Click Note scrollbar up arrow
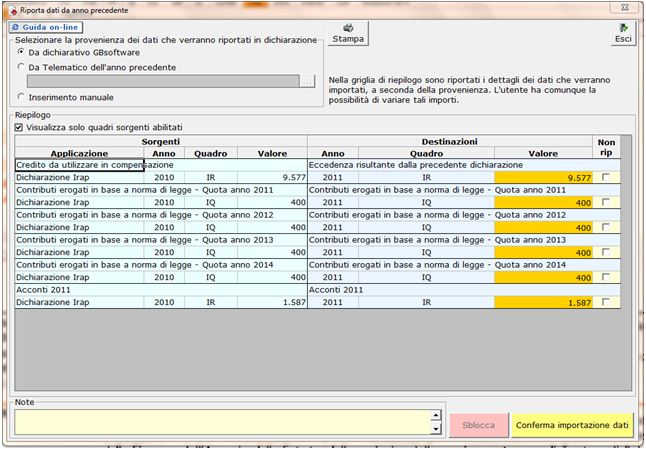Screen dimensions: 646x449 tap(437, 415)
